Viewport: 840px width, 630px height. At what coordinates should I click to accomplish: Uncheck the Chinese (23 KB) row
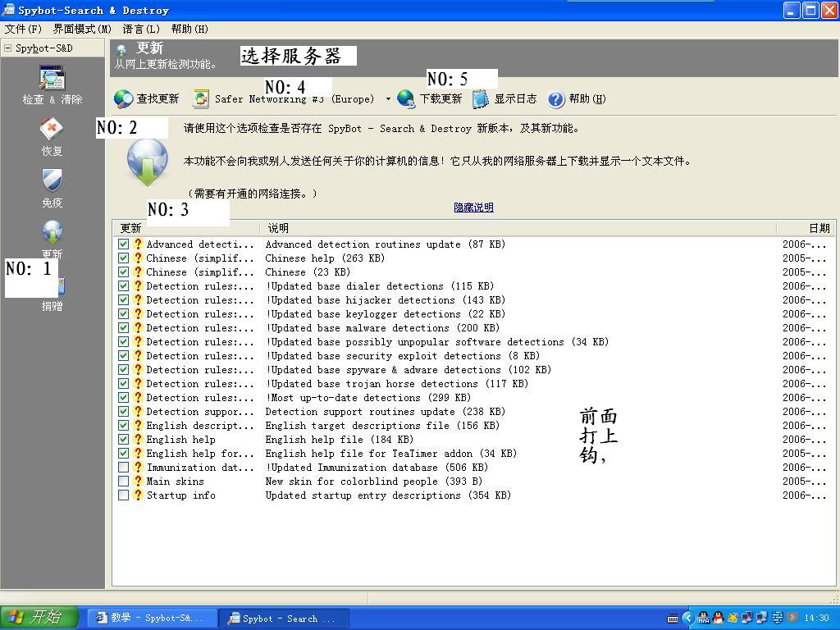[123, 272]
